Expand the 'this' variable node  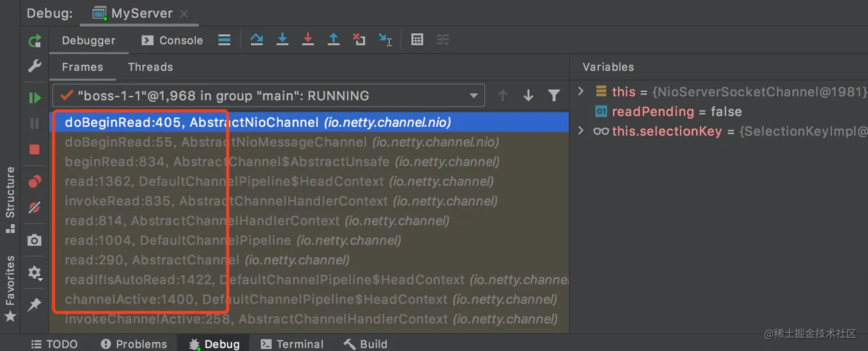(x=580, y=91)
